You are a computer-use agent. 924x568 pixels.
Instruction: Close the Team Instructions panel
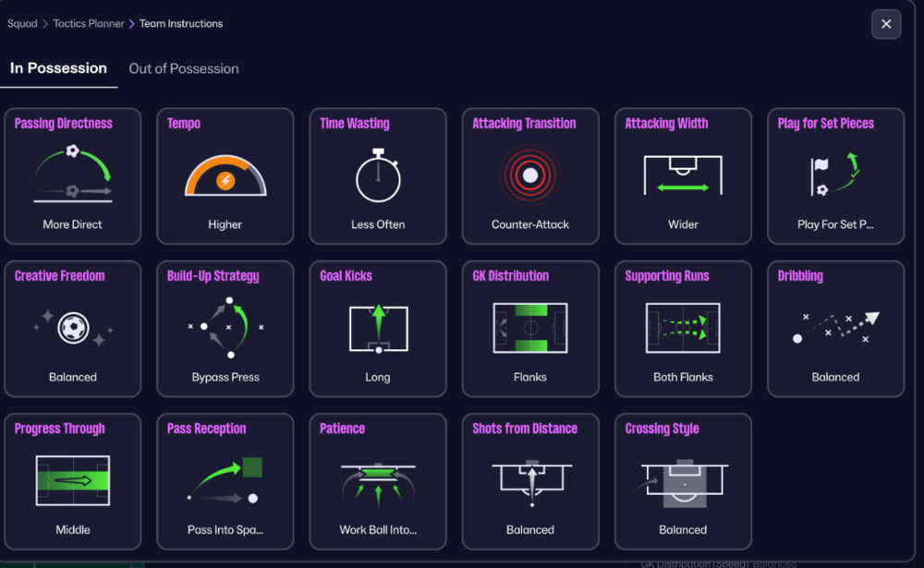point(886,24)
